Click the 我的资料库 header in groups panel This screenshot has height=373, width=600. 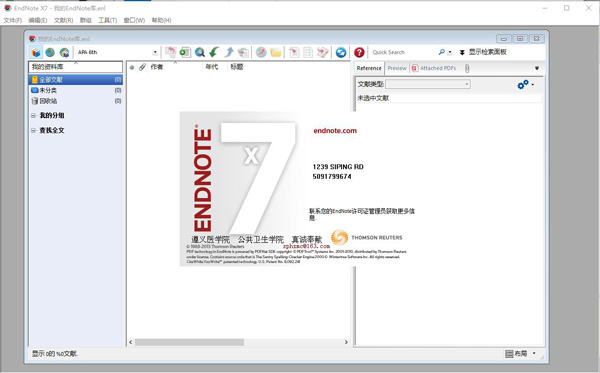(76, 67)
